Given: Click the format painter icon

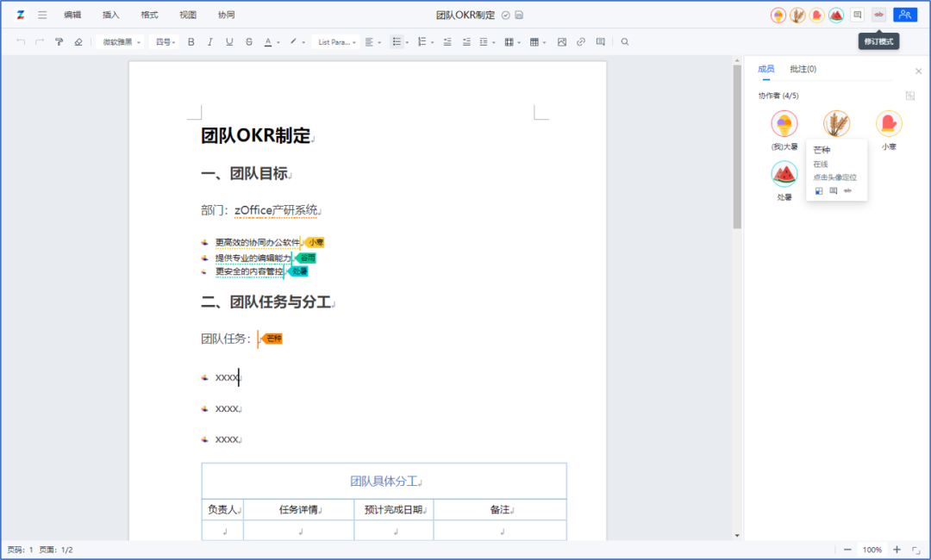Looking at the screenshot, I should [59, 41].
